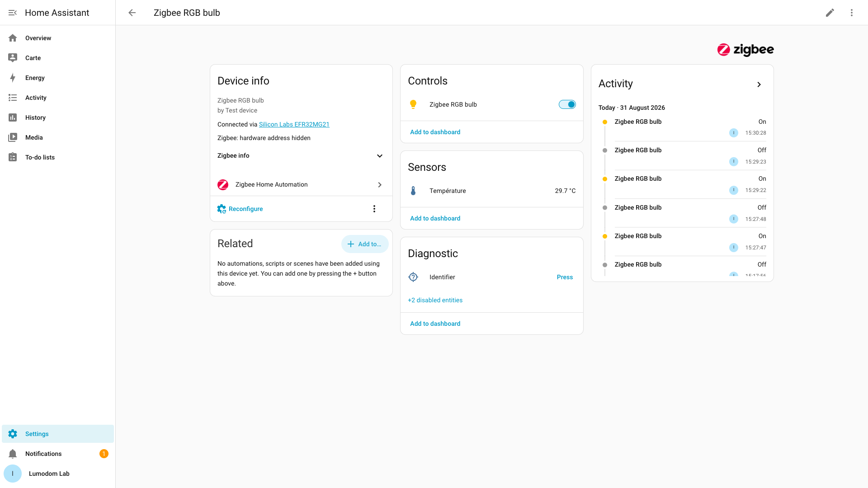This screenshot has height=488, width=868.
Task: Open Activity in the sidebar
Action: point(58,98)
